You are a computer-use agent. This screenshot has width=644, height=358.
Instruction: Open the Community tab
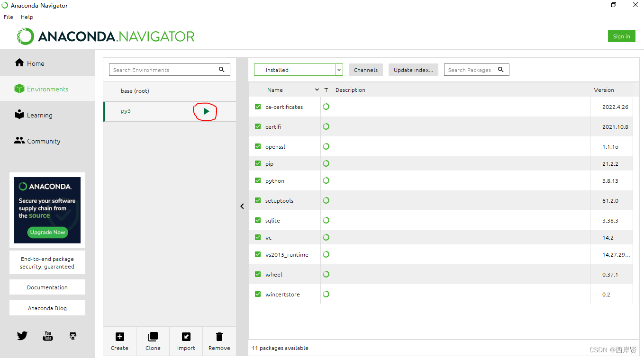coord(47,141)
